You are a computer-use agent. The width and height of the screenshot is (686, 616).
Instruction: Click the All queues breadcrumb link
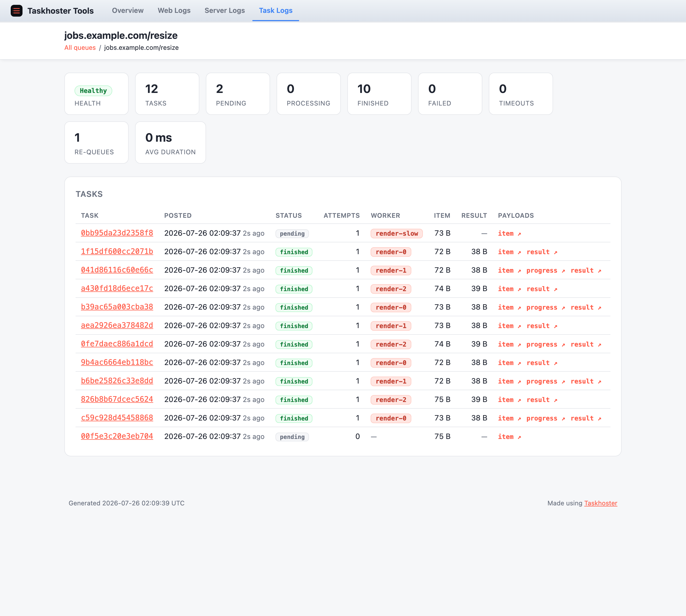[80, 48]
